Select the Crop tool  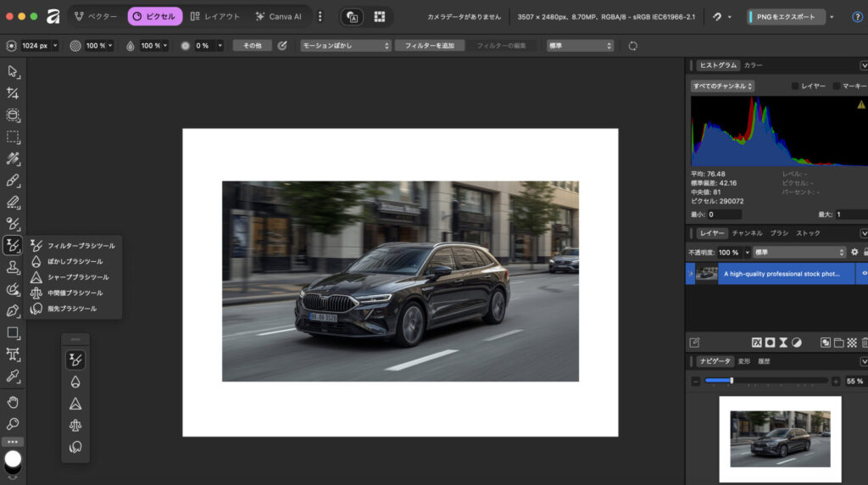click(x=13, y=93)
